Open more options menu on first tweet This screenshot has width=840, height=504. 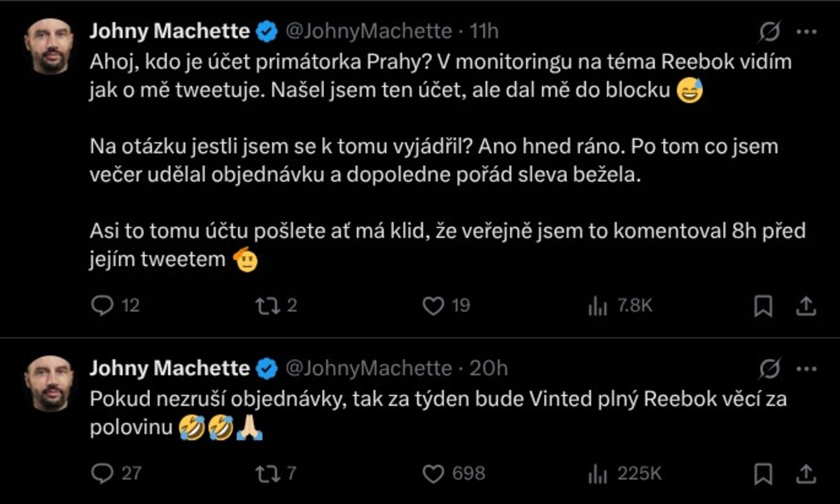(x=806, y=31)
